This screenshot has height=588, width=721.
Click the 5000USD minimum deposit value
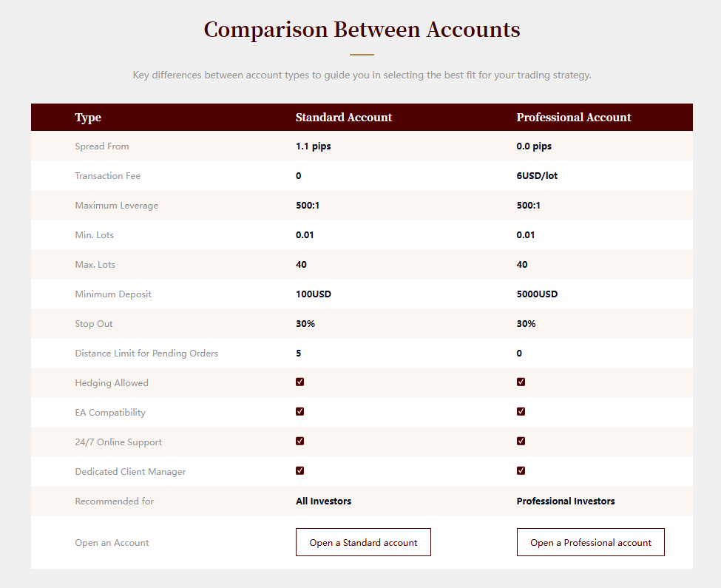pyautogui.click(x=537, y=294)
